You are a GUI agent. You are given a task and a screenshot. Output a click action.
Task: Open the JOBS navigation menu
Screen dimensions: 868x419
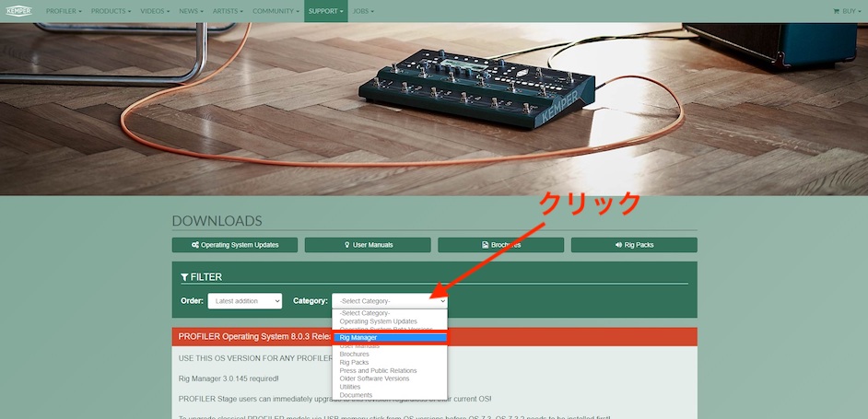363,11
